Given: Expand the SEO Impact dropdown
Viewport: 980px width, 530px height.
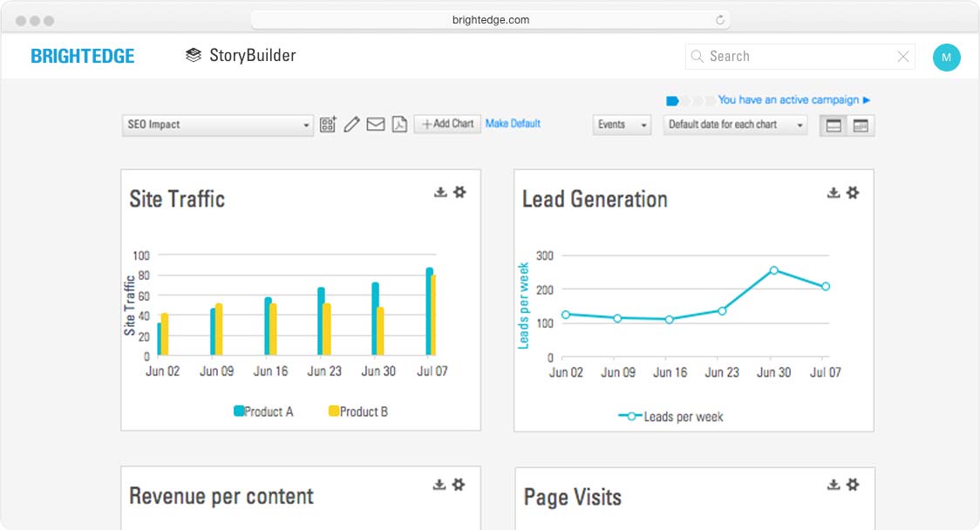Looking at the screenshot, I should pos(217,125).
